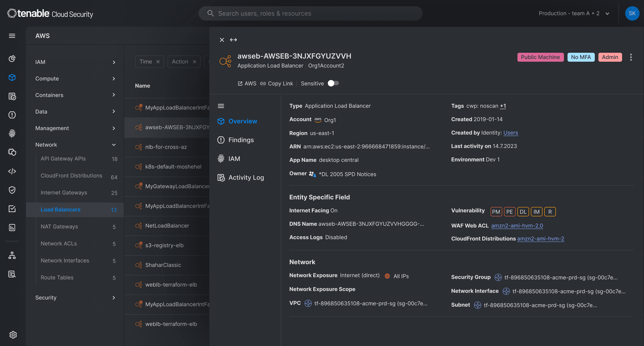Select Route Tables in Network list
This screenshot has width=644, height=346.
coord(79,278)
